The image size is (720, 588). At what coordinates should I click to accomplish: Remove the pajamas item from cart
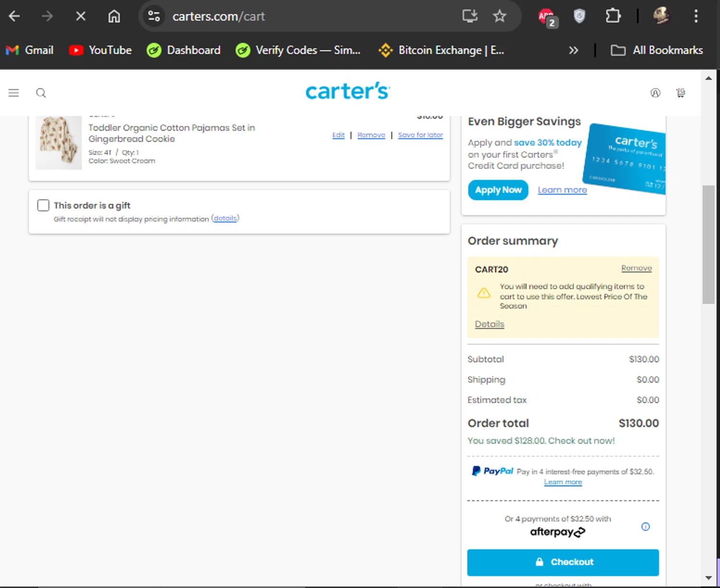click(372, 135)
